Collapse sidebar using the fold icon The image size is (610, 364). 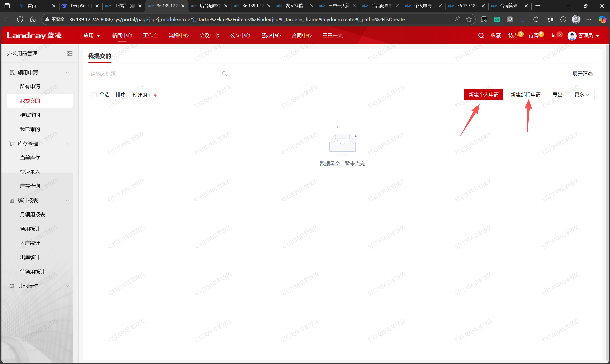click(x=70, y=53)
